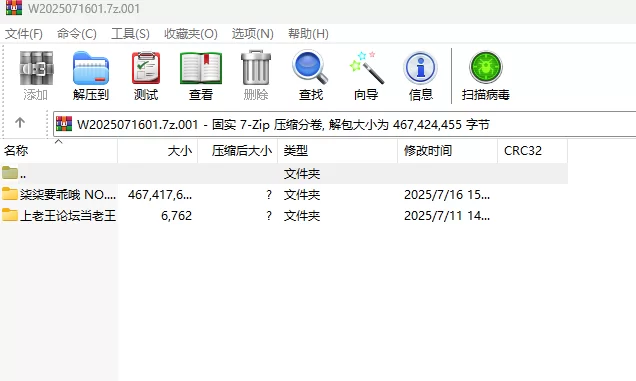This screenshot has width=636, height=381.
Task: Click the archive path address field
Action: click(x=344, y=124)
